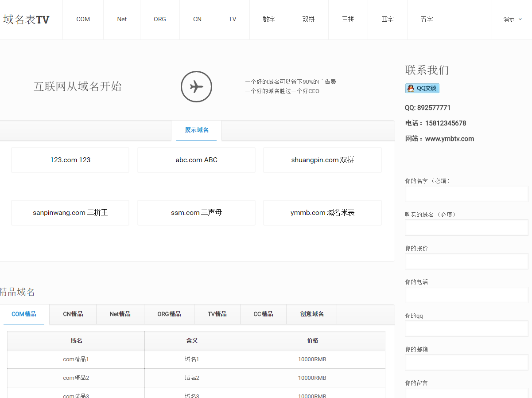This screenshot has height=398, width=532.
Task: Open the QQ交谈 chat button
Action: tap(422, 88)
